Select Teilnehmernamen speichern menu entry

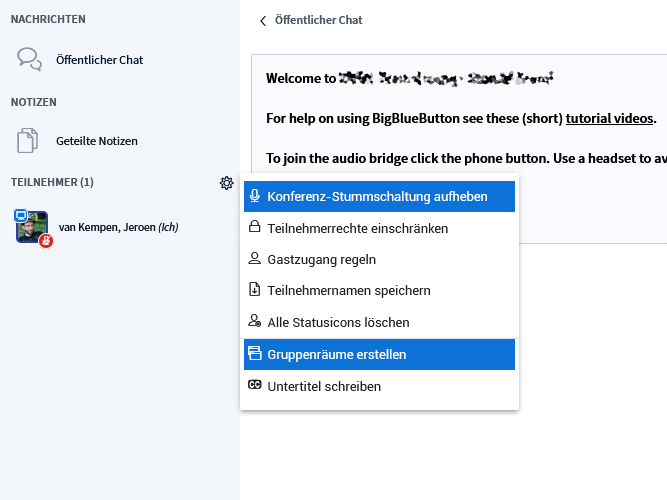[349, 291]
